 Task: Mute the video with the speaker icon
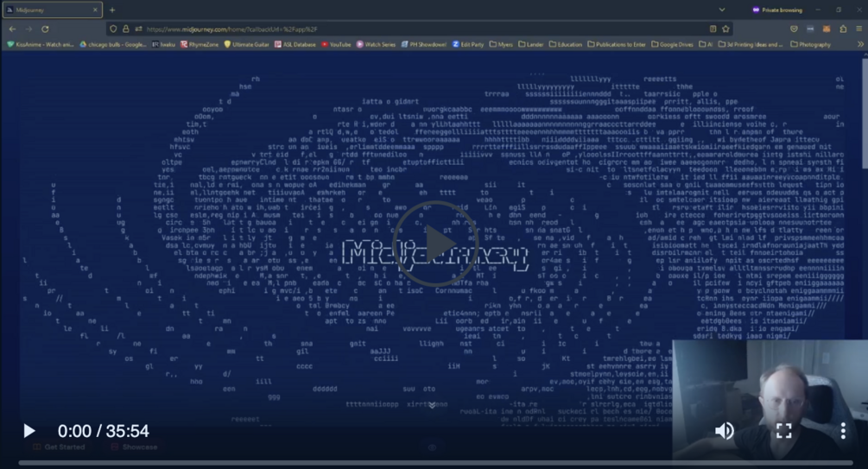[x=724, y=431]
